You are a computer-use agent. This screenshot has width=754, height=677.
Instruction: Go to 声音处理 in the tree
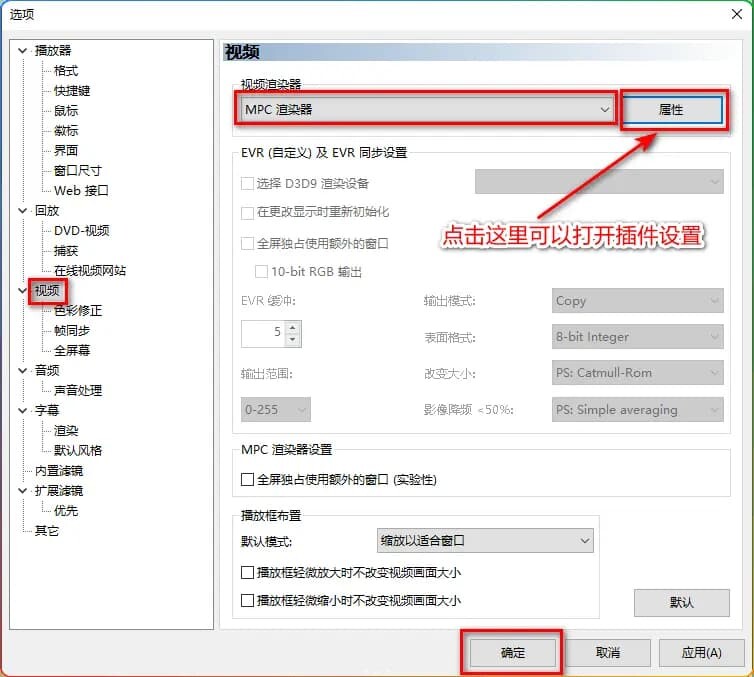(x=78, y=391)
